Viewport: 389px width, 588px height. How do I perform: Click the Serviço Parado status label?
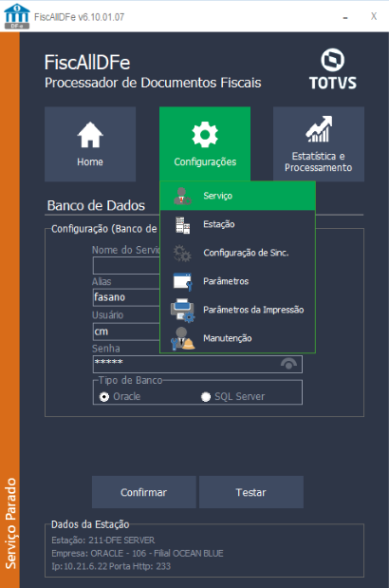click(10, 523)
